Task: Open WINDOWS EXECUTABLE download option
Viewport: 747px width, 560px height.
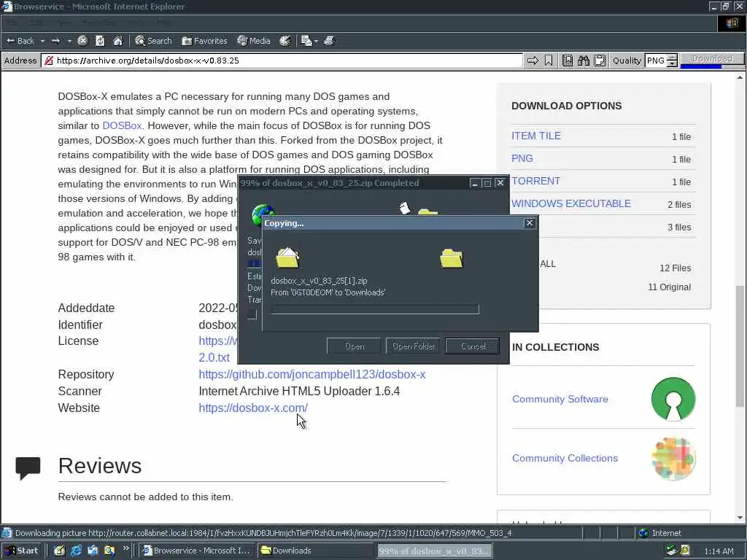Action: pyautogui.click(x=571, y=203)
